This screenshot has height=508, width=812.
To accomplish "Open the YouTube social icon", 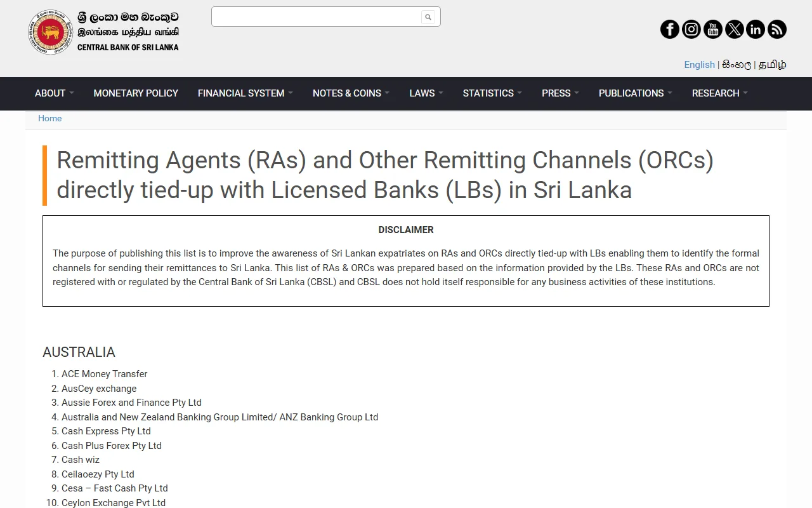I will pyautogui.click(x=713, y=29).
